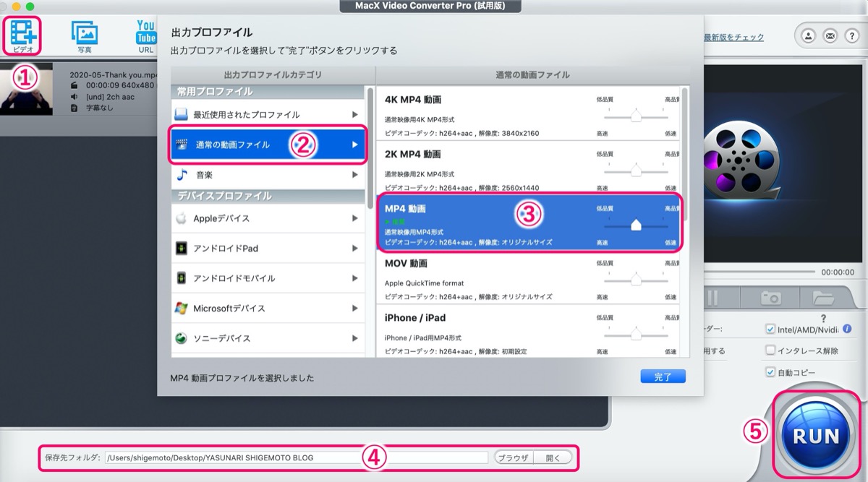Click the file name 2020-05-Thank you.mp4
This screenshot has height=482, width=868.
point(113,74)
